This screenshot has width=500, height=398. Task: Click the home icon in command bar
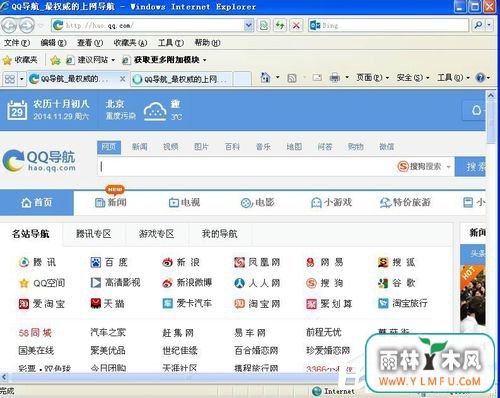(x=265, y=78)
